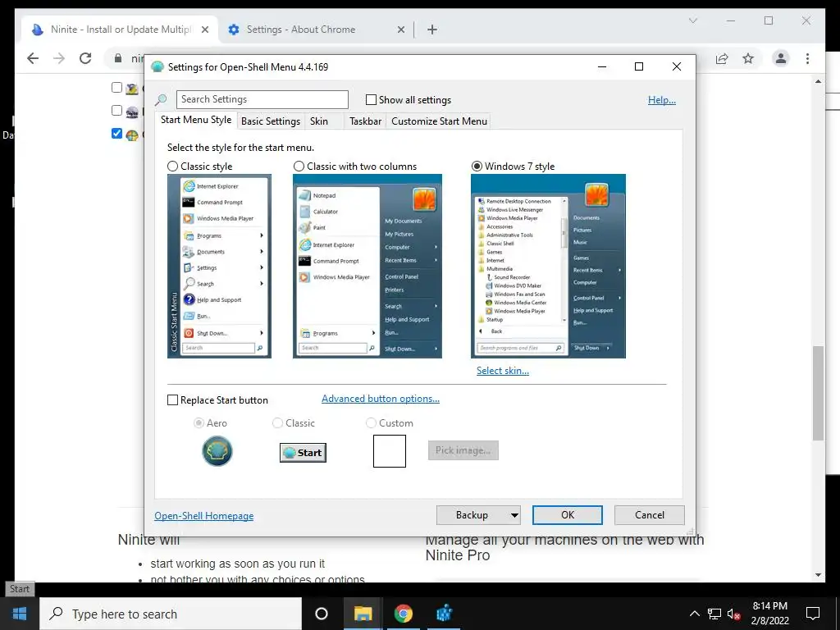Image resolution: width=840 pixels, height=630 pixels.
Task: Open the Chrome profile avatar
Action: pos(781,58)
